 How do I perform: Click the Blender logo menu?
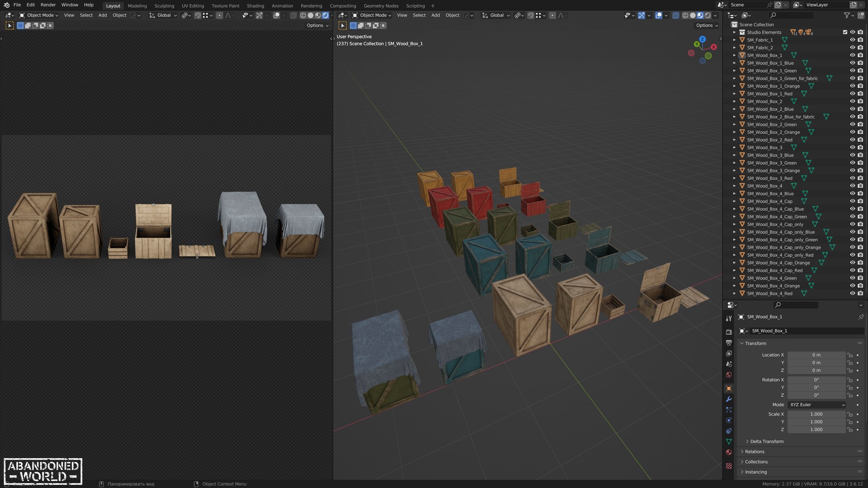point(6,5)
